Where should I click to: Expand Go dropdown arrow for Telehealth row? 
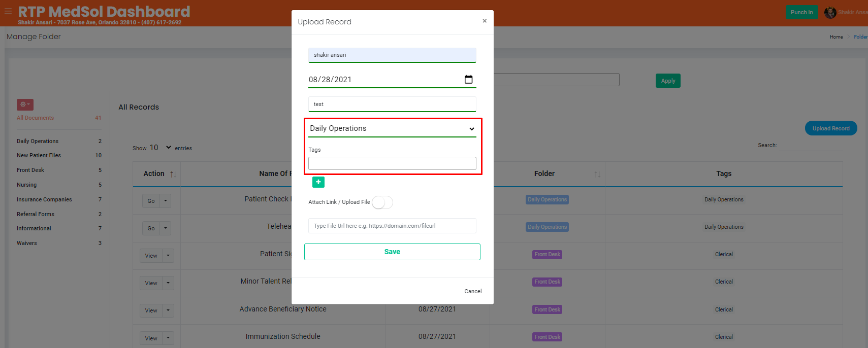[x=166, y=228]
